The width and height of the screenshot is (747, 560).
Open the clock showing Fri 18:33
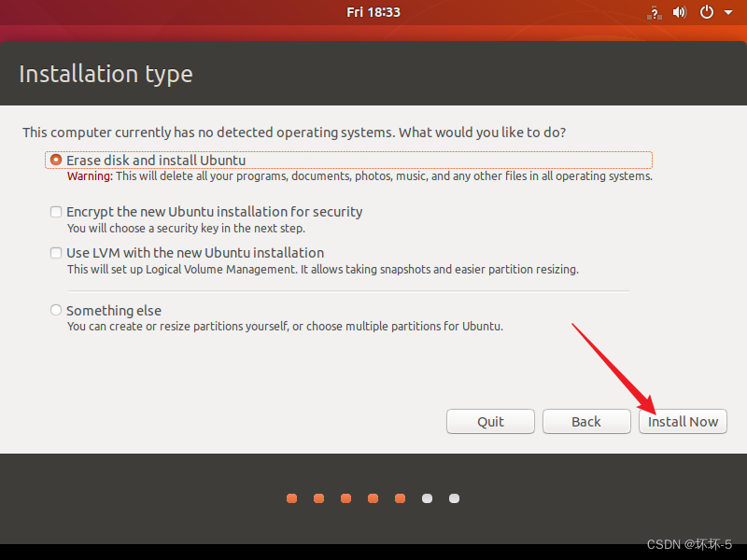[x=373, y=12]
